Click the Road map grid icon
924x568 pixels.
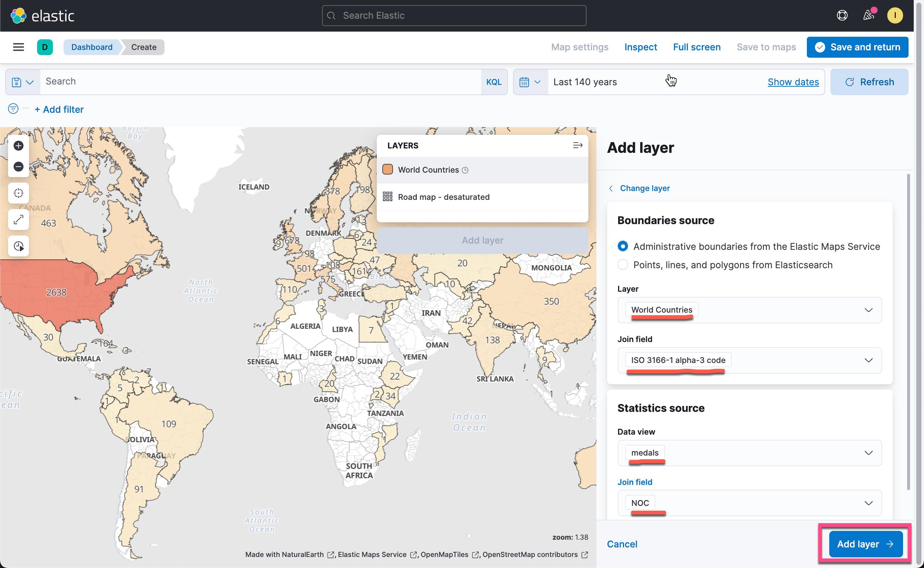387,197
